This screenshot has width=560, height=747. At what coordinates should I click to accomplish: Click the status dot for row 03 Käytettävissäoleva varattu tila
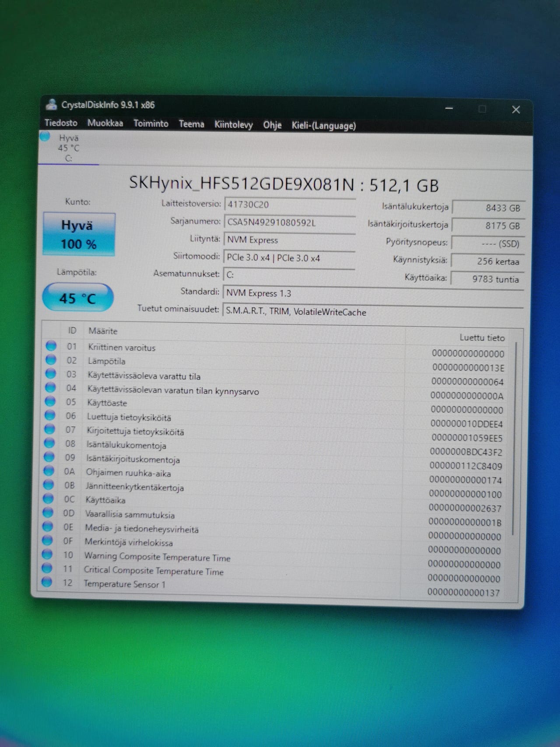(x=51, y=374)
